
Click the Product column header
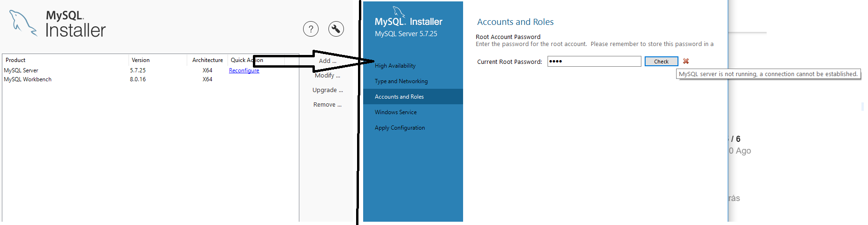[66, 60]
